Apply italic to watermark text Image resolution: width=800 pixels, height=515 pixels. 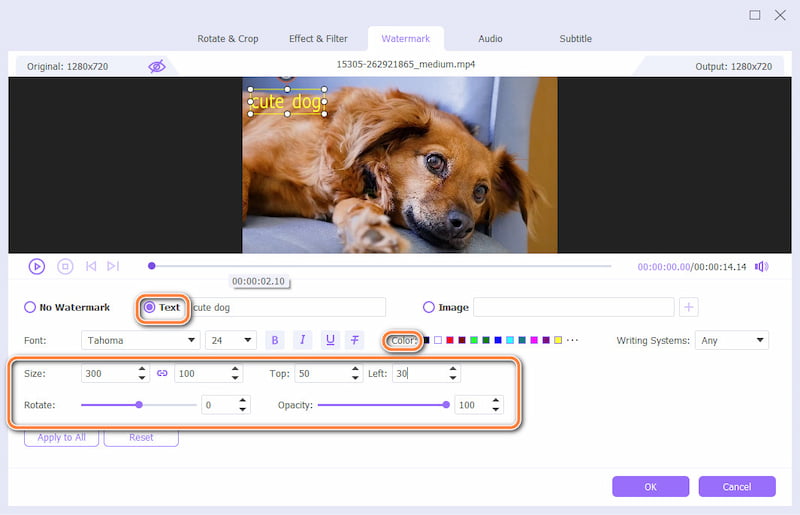tap(303, 340)
